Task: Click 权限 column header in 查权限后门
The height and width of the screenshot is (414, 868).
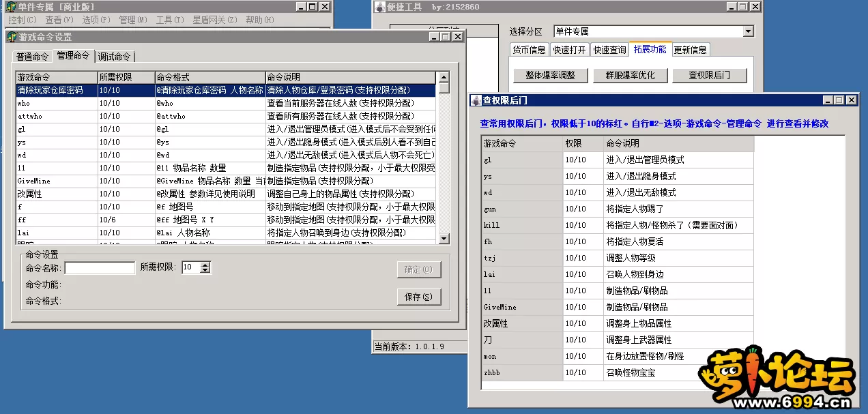Action: pyautogui.click(x=583, y=143)
